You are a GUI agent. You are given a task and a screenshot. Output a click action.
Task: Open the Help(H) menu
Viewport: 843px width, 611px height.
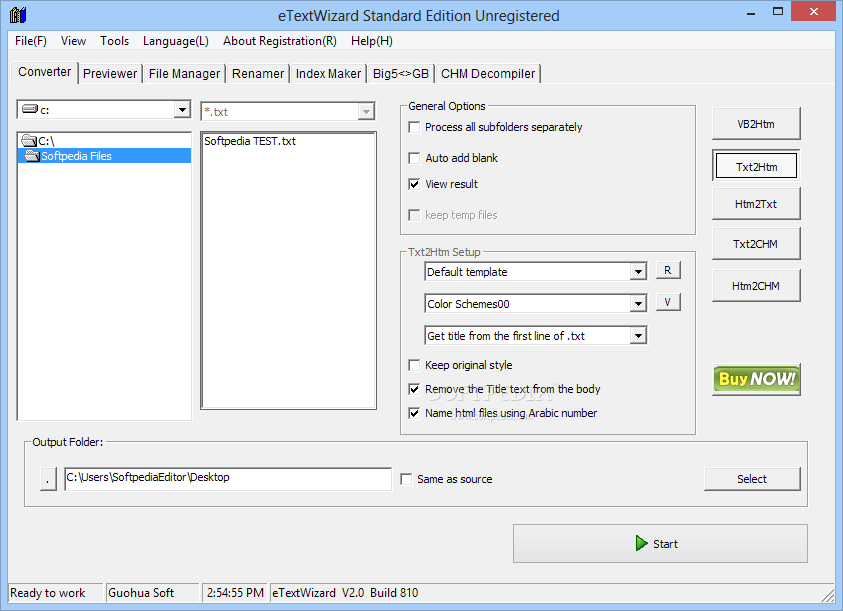pyautogui.click(x=372, y=41)
